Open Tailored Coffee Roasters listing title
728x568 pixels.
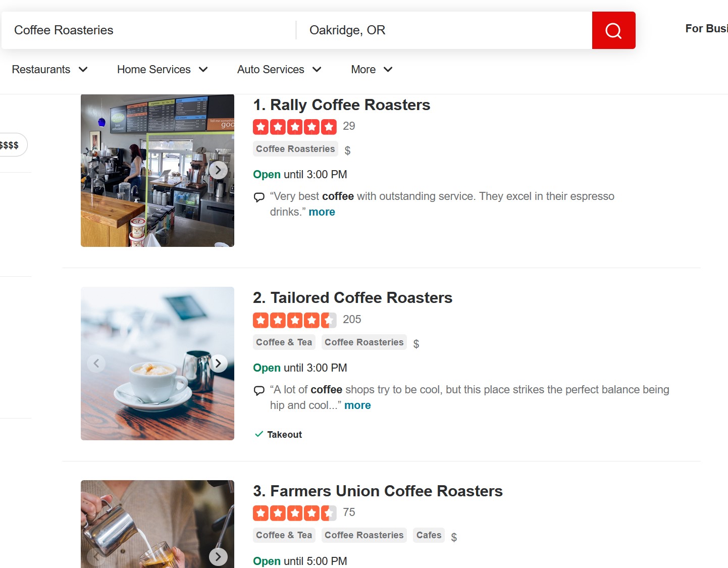(361, 298)
